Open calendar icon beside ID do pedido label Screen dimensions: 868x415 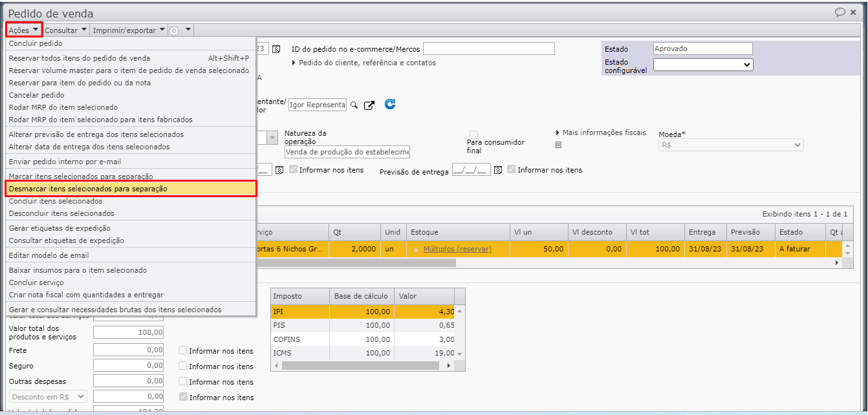(x=276, y=49)
